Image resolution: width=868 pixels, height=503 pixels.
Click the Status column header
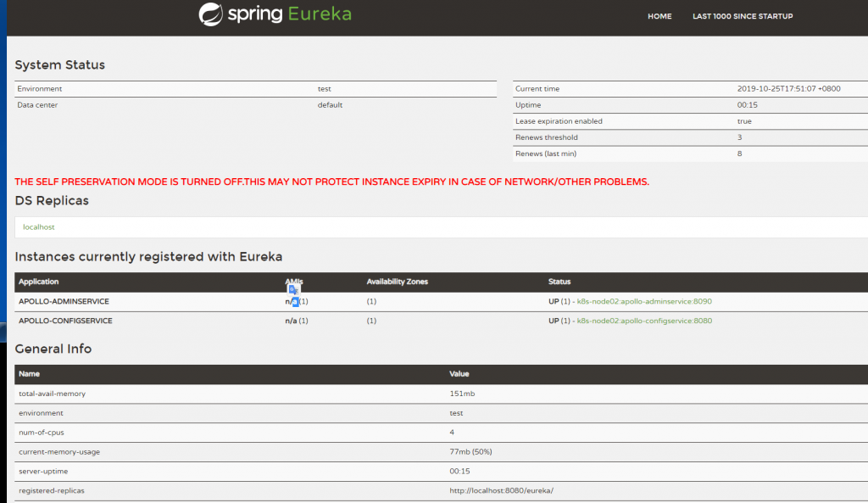pos(559,282)
